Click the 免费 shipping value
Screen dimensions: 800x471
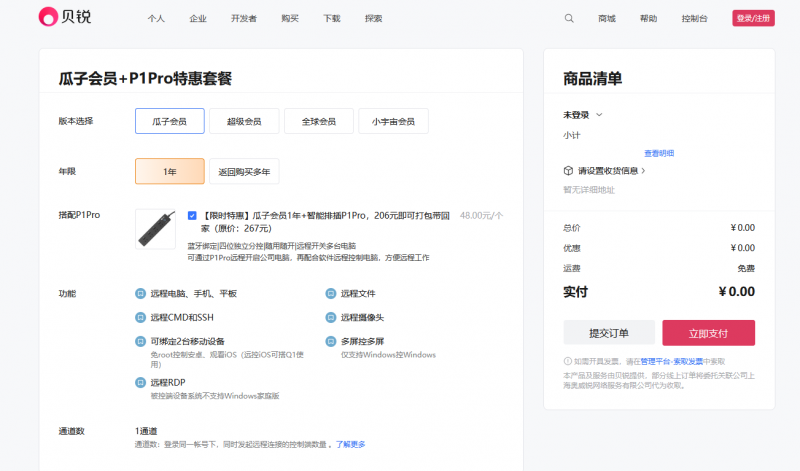click(746, 268)
